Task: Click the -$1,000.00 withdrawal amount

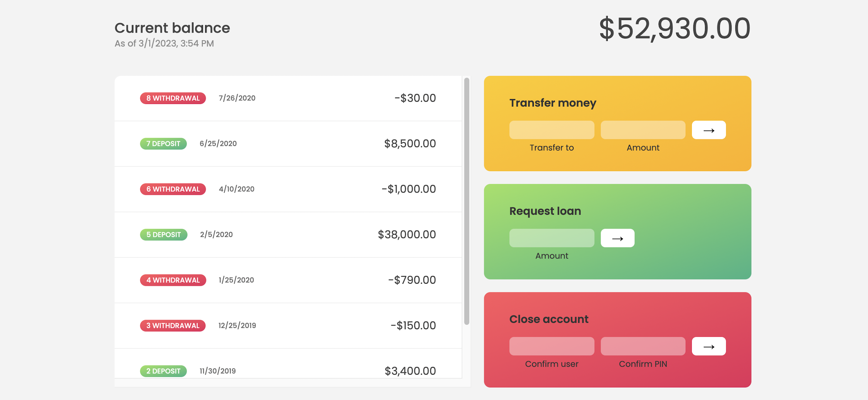Action: (x=408, y=189)
